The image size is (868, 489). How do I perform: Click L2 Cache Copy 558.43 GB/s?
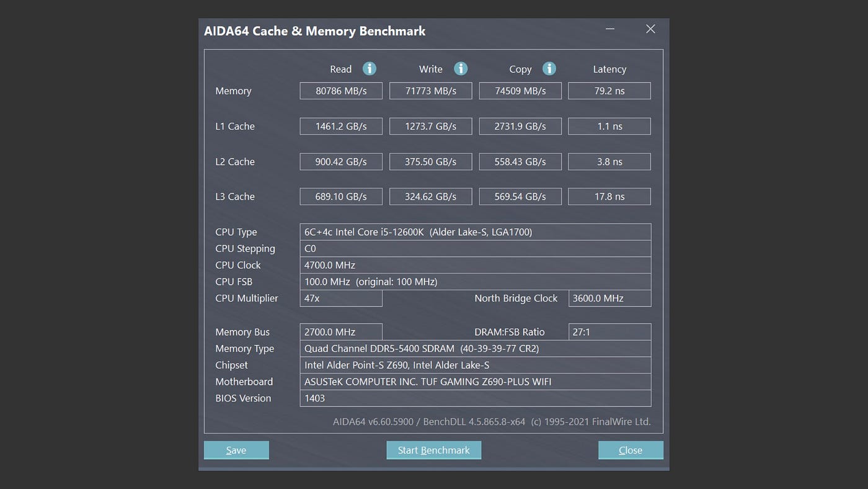coord(520,161)
